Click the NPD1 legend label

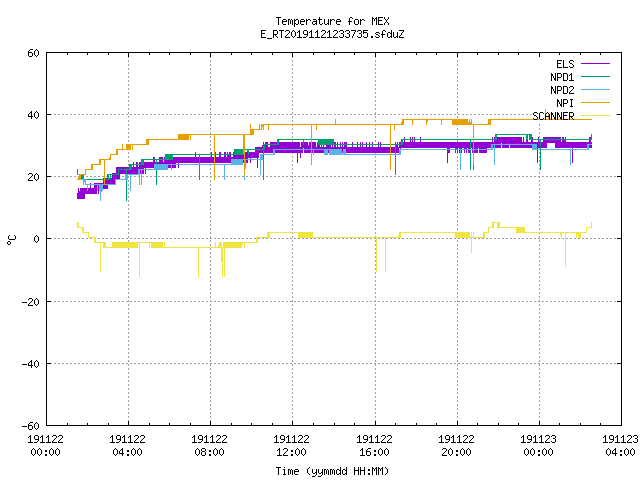click(562, 77)
